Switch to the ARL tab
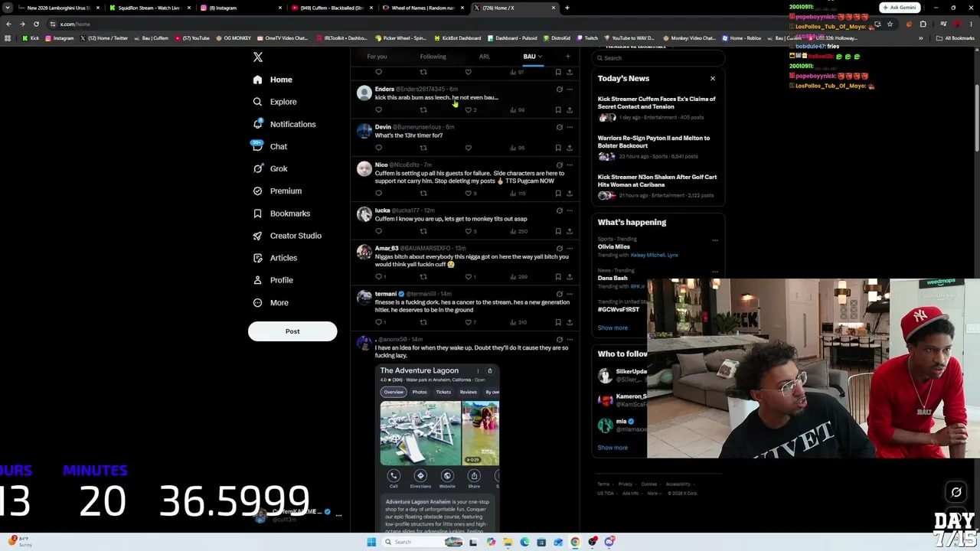 485,57
